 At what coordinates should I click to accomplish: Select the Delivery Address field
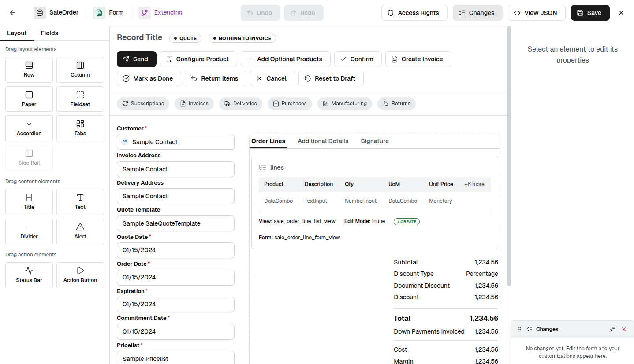175,196
